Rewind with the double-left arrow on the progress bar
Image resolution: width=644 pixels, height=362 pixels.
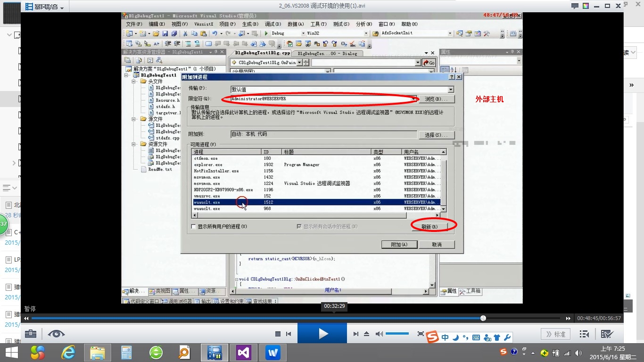[26, 319]
